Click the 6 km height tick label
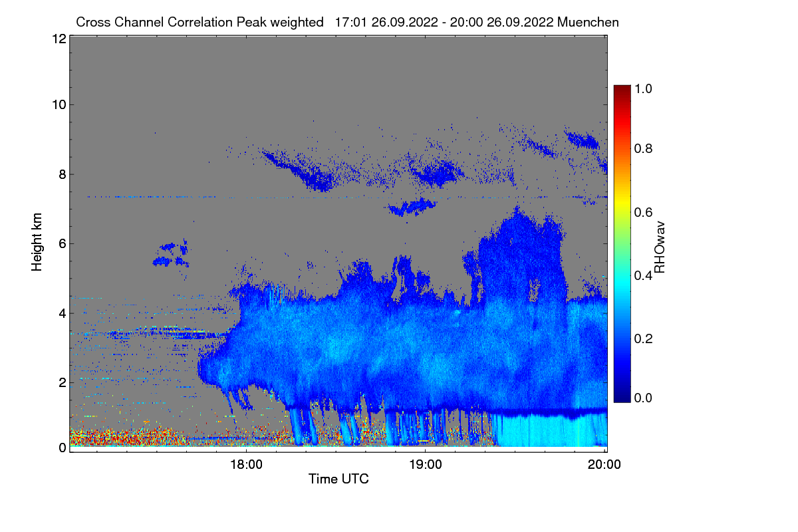The image size is (798, 532). 61,243
